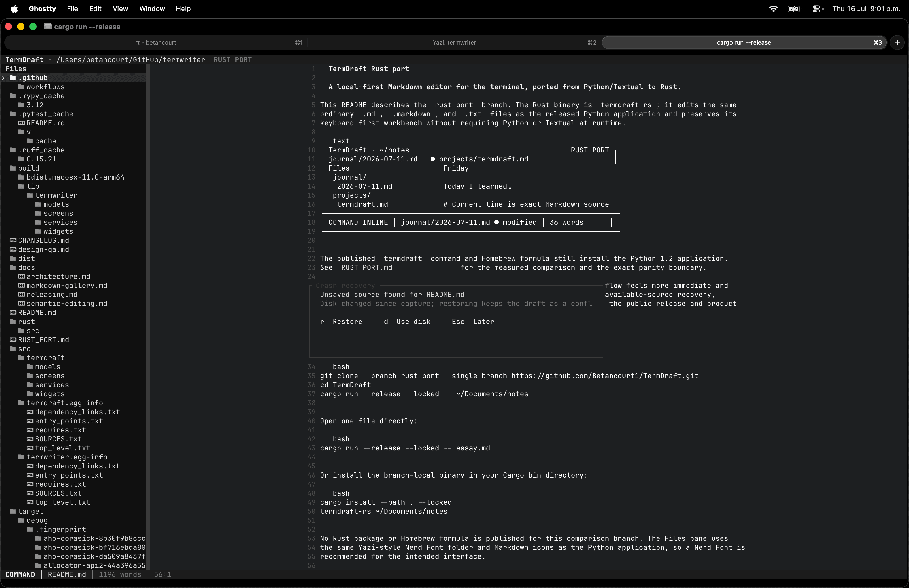Click the Markdown icon beside CHANGELOG.md
This screenshot has height=588, width=909.
[x=12, y=240]
